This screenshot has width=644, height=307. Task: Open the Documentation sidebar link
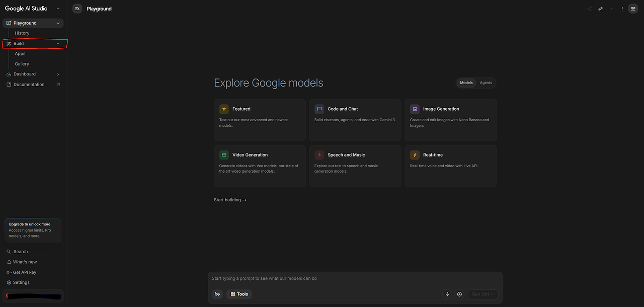[x=33, y=85]
